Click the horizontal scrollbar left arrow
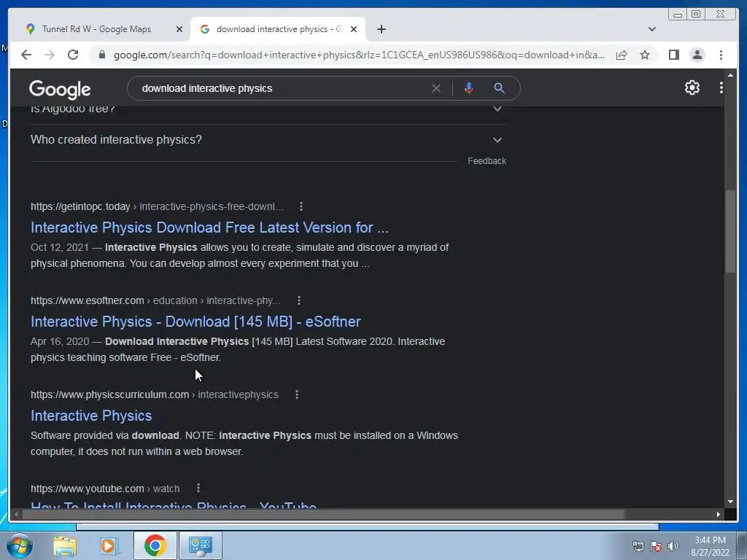Viewport: 747px width, 560px height. pyautogui.click(x=16, y=514)
